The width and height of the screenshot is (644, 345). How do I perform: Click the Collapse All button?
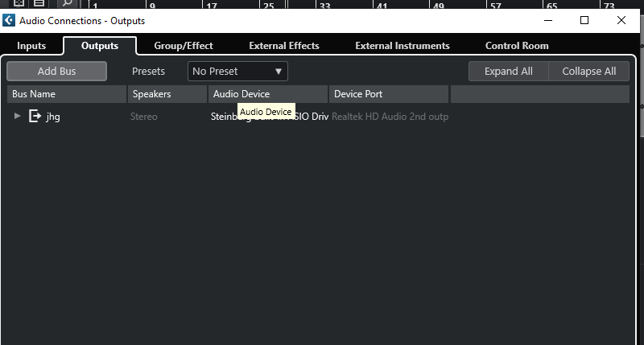589,71
